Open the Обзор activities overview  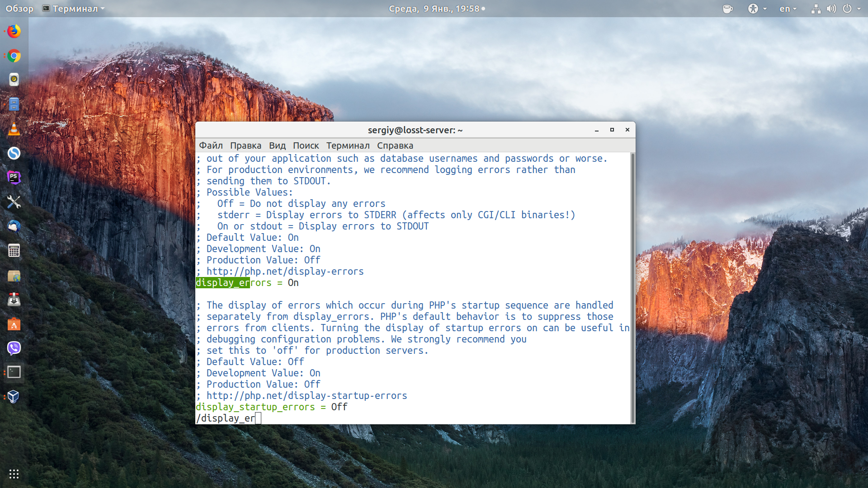19,9
